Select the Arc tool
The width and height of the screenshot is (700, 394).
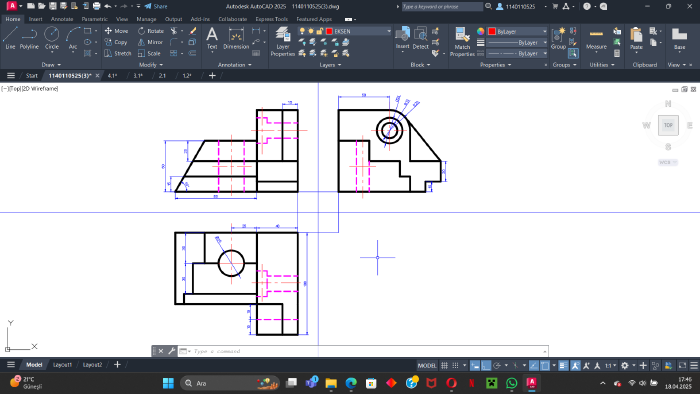73,38
